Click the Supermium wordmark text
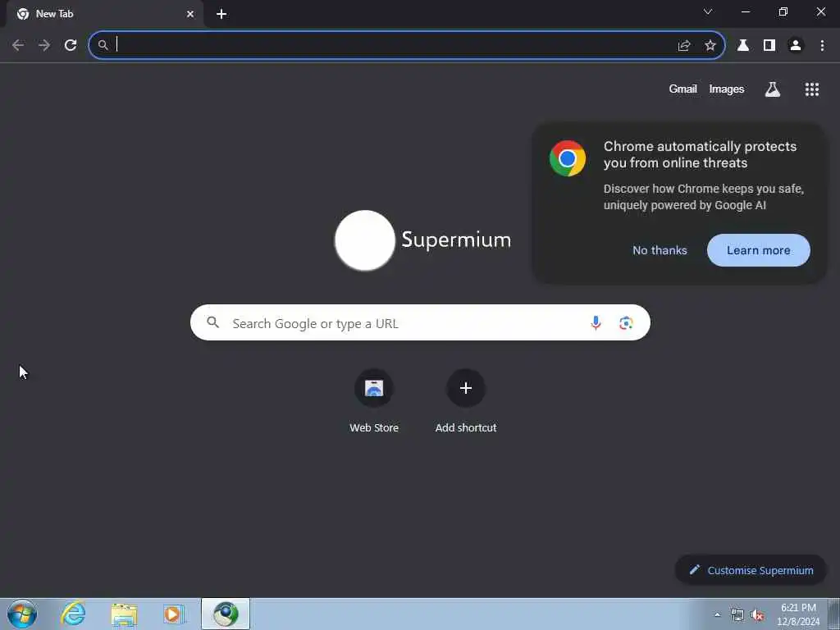840x630 pixels. pos(456,240)
